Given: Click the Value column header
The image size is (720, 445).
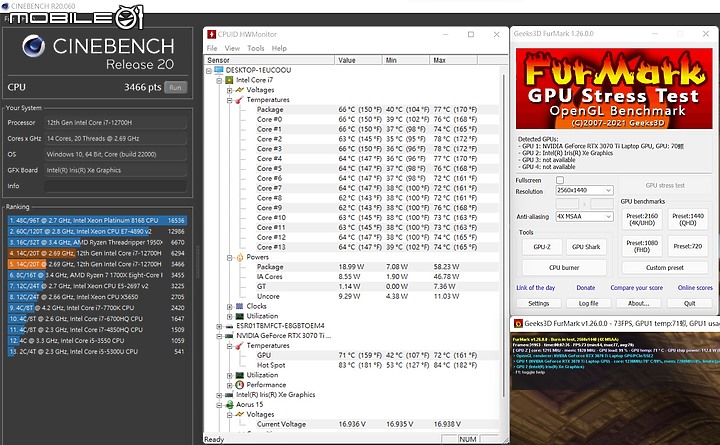Looking at the screenshot, I should pyautogui.click(x=359, y=60).
